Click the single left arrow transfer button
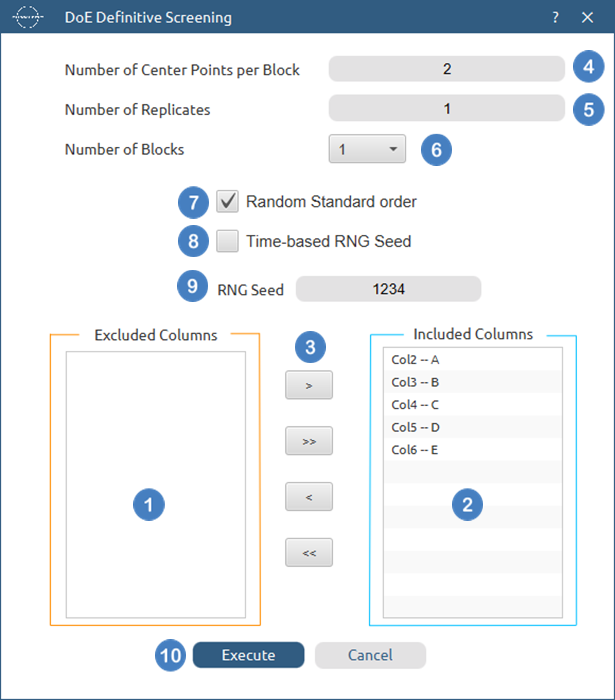The width and height of the screenshot is (615, 700). [309, 496]
